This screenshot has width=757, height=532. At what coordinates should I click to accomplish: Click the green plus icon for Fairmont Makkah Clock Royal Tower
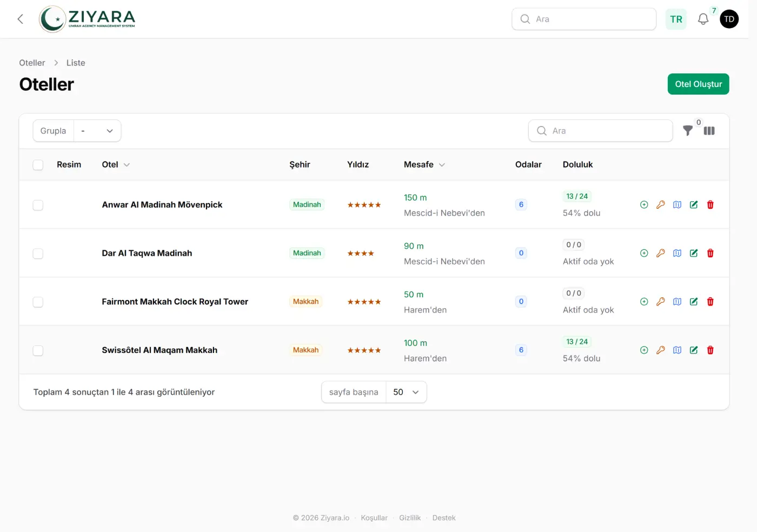pyautogui.click(x=644, y=302)
